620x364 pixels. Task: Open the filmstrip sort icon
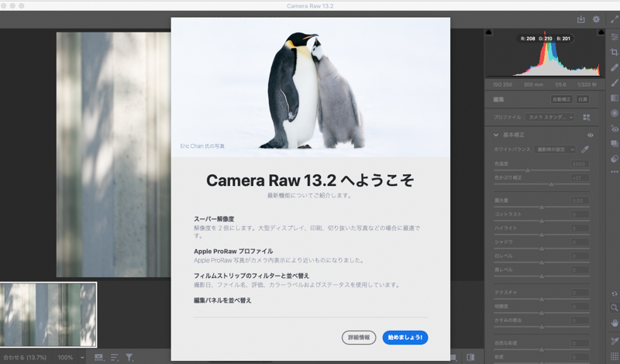114,357
